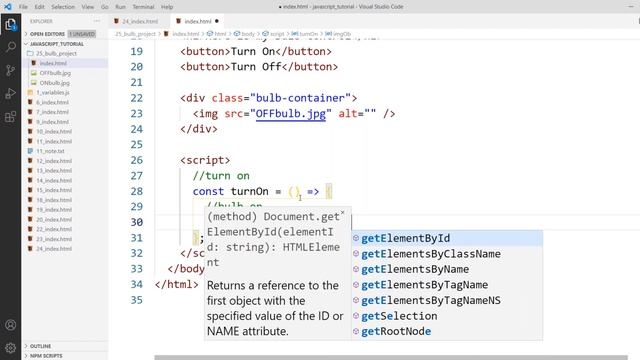This screenshot has height=360, width=640.
Task: Click line number 26 in gutter
Action: (x=137, y=160)
